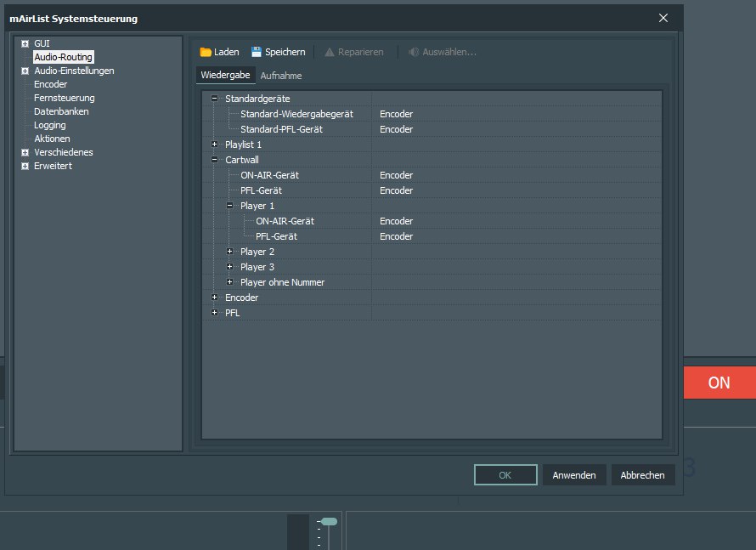Click Encoder value of Player 1 ON-AIR-Gerät
Image resolution: width=756 pixels, height=550 pixels.
pos(397,221)
